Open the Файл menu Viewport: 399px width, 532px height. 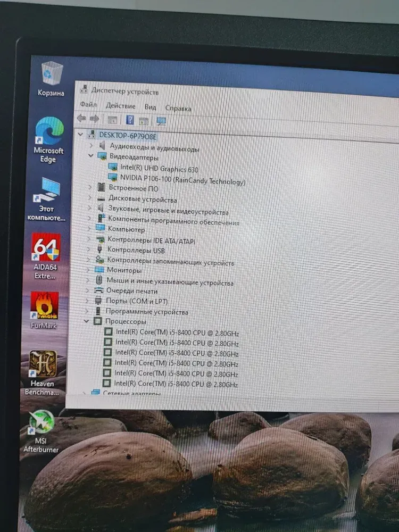coord(88,105)
